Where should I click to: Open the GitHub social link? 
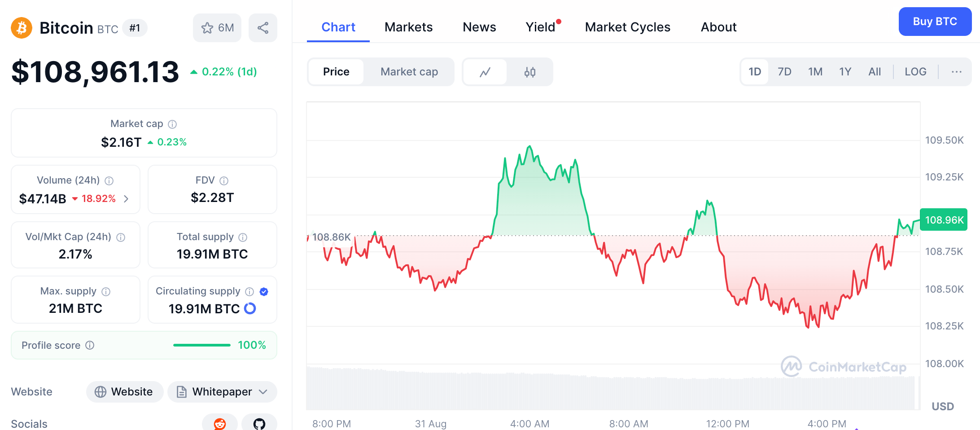coord(259,423)
